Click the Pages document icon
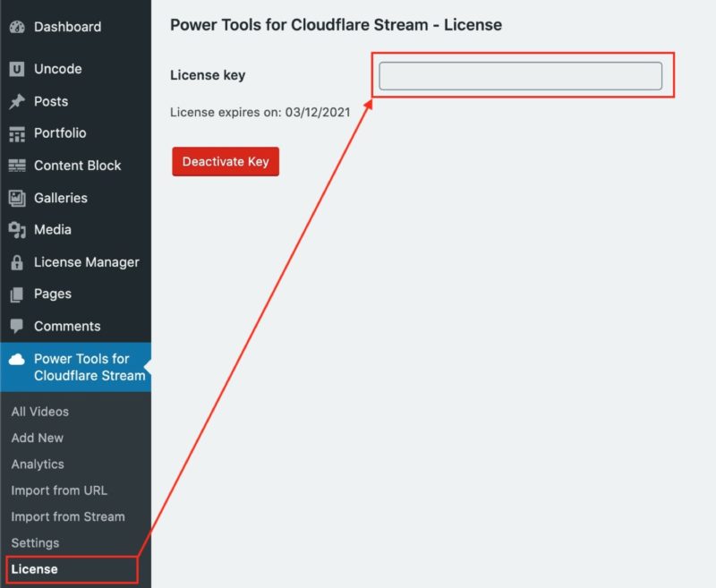716x588 pixels. pyautogui.click(x=17, y=294)
